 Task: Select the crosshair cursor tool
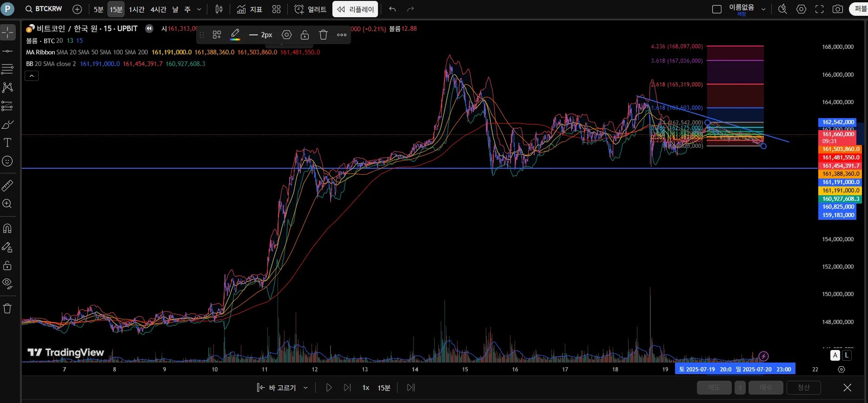coord(8,32)
